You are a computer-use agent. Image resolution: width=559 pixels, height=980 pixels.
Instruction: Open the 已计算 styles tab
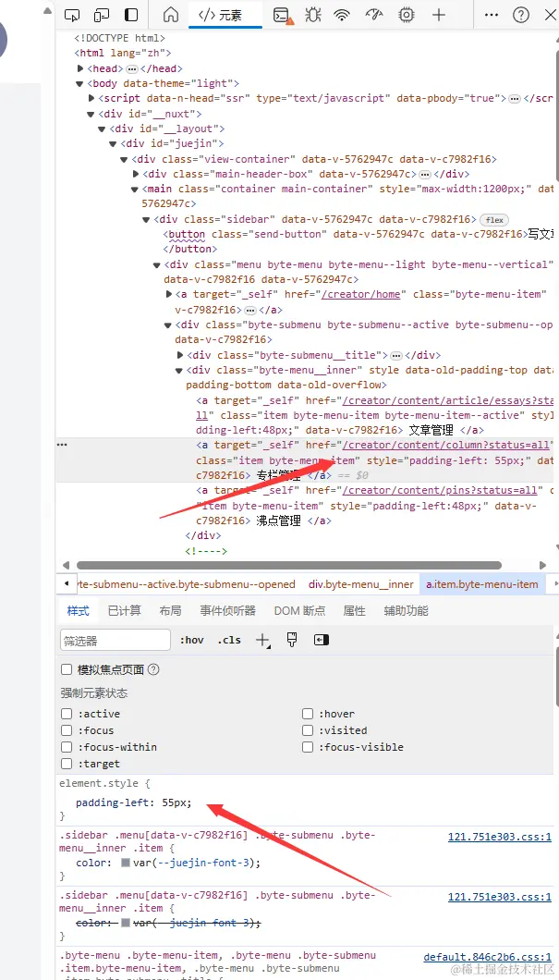tap(125, 611)
